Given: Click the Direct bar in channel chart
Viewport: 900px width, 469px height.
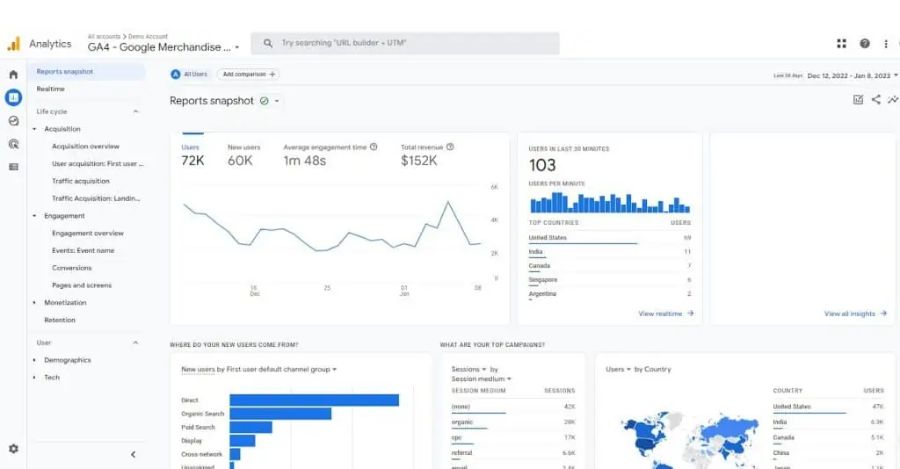Looking at the screenshot, I should [314, 400].
